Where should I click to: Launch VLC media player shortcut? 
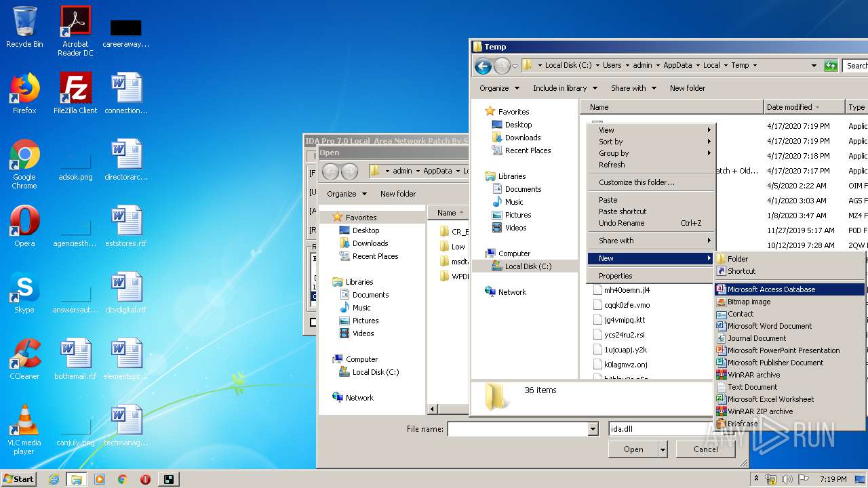24,430
